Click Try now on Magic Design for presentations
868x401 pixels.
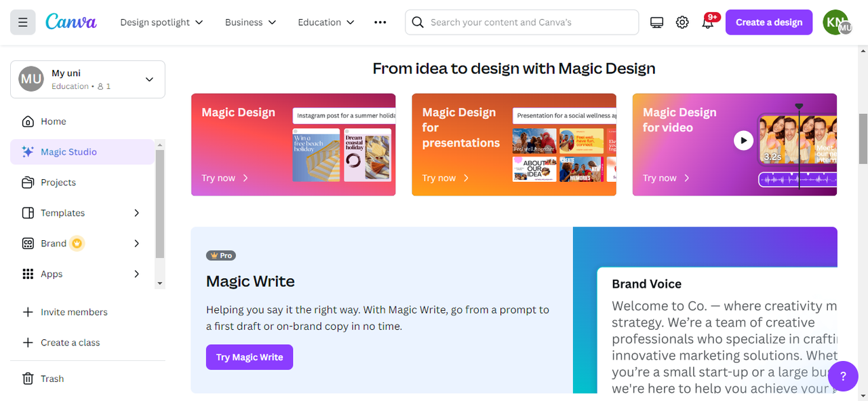(446, 178)
